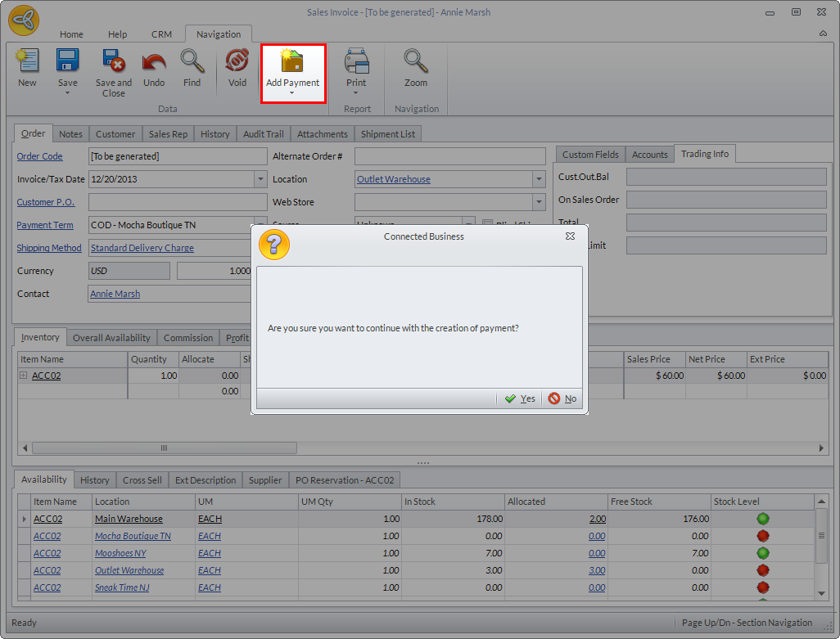This screenshot has height=639, width=840.
Task: Void the invoice using the Void icon
Action: coord(237,62)
